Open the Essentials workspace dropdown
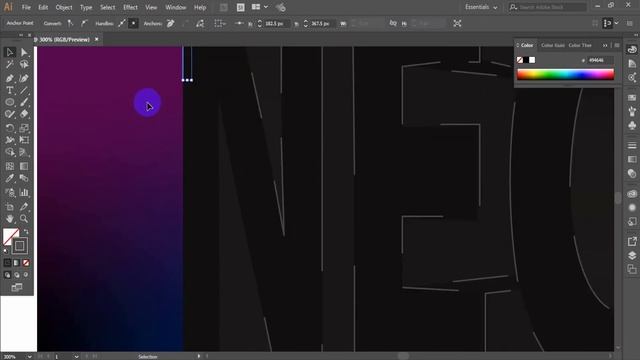The image size is (640, 360). tap(481, 7)
